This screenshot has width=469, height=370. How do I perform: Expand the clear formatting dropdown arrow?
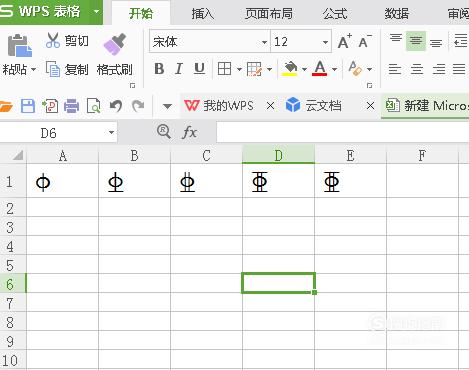[x=369, y=69]
